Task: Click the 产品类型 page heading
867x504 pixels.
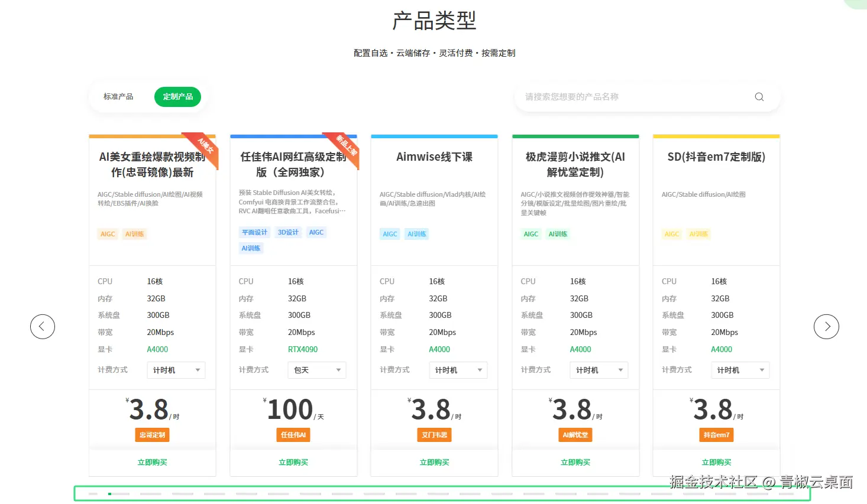Action: tap(434, 21)
